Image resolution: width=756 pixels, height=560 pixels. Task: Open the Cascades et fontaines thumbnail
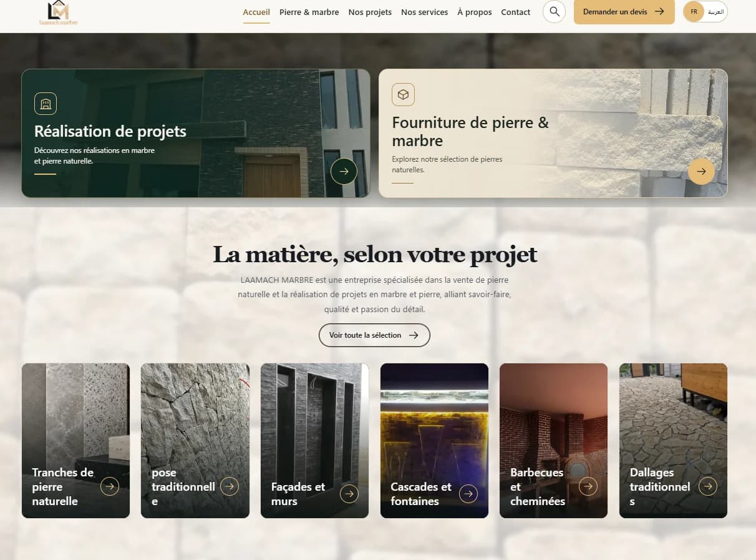[x=434, y=441]
